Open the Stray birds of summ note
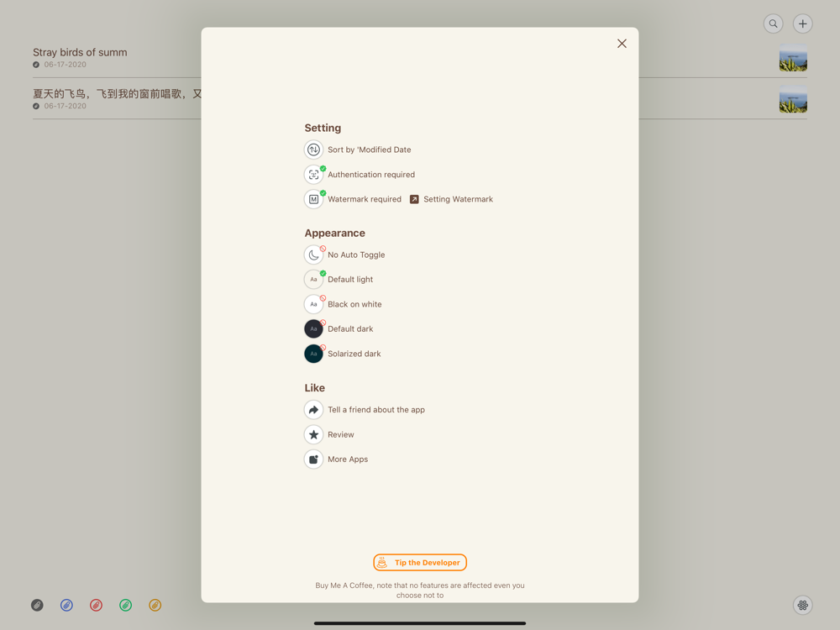Viewport: 840px width, 630px height. [x=80, y=52]
